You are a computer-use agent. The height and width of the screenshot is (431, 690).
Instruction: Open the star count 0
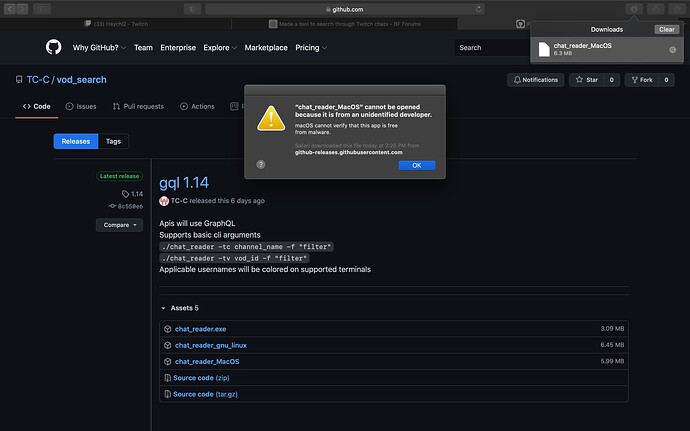[611, 80]
